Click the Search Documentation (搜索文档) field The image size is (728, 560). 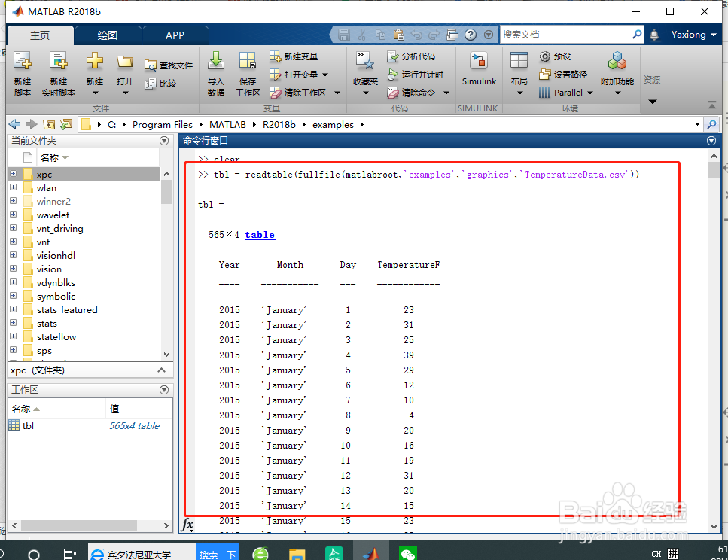[x=566, y=35]
